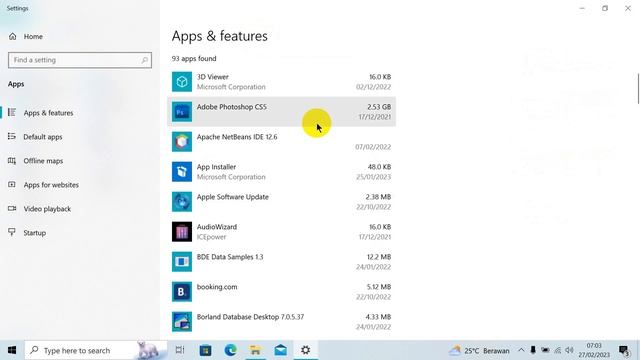This screenshot has width=640, height=360.
Task: Show hidden tray icons chevron
Action: pos(521,350)
